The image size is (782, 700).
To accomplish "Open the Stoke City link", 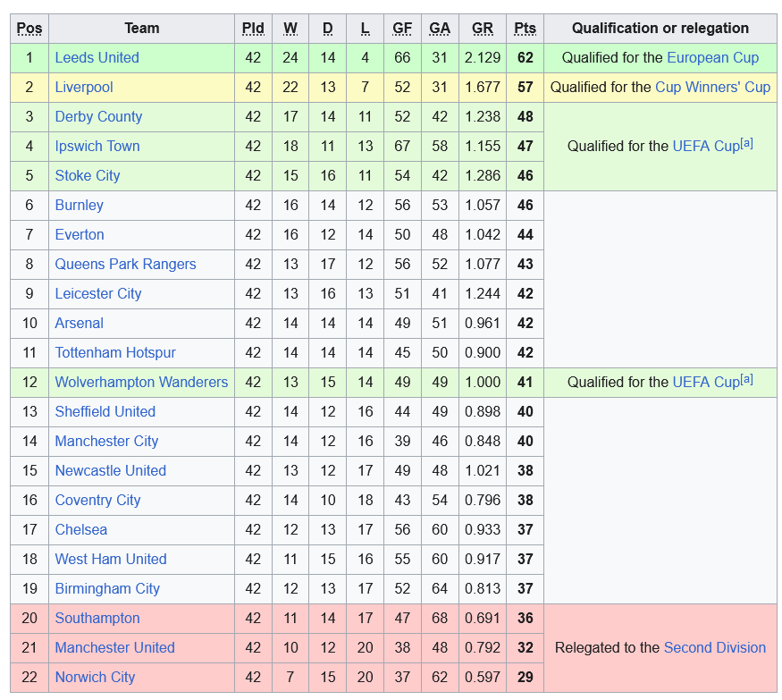I will click(88, 175).
